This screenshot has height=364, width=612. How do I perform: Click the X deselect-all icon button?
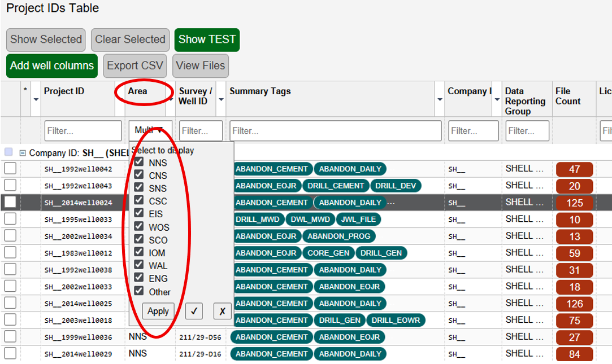pyautogui.click(x=222, y=311)
